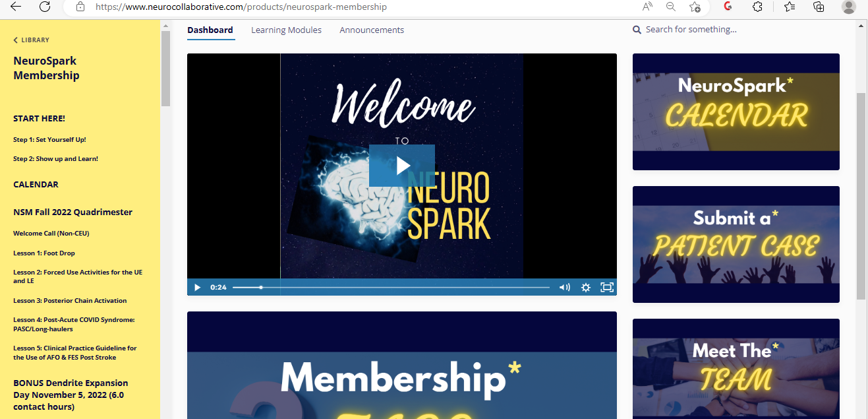Open the Favorites list icon
Viewport: 868px width, 419px height.
[790, 7]
